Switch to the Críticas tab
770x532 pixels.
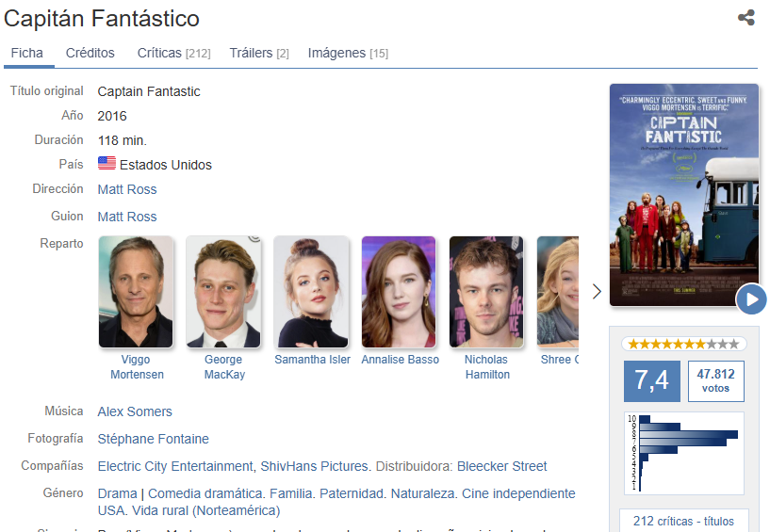pyautogui.click(x=173, y=54)
